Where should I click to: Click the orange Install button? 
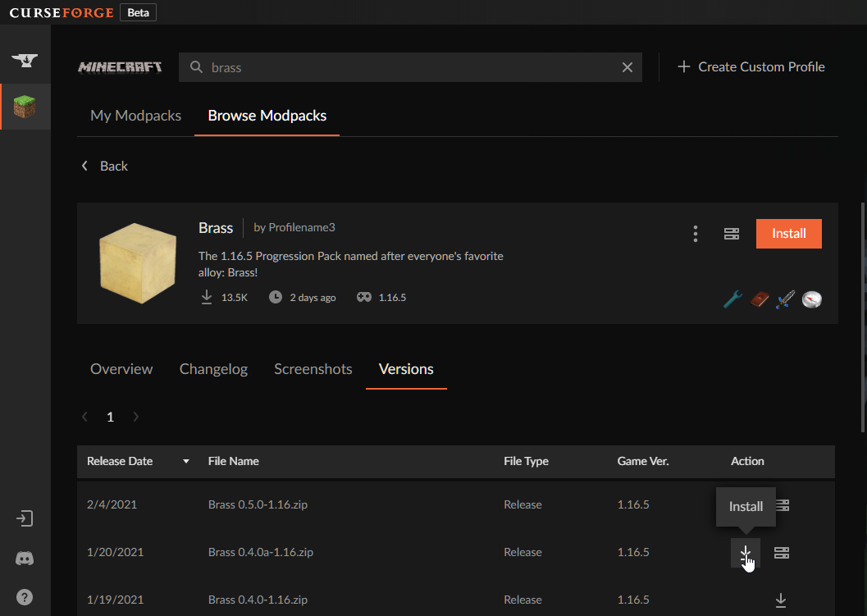tap(788, 234)
